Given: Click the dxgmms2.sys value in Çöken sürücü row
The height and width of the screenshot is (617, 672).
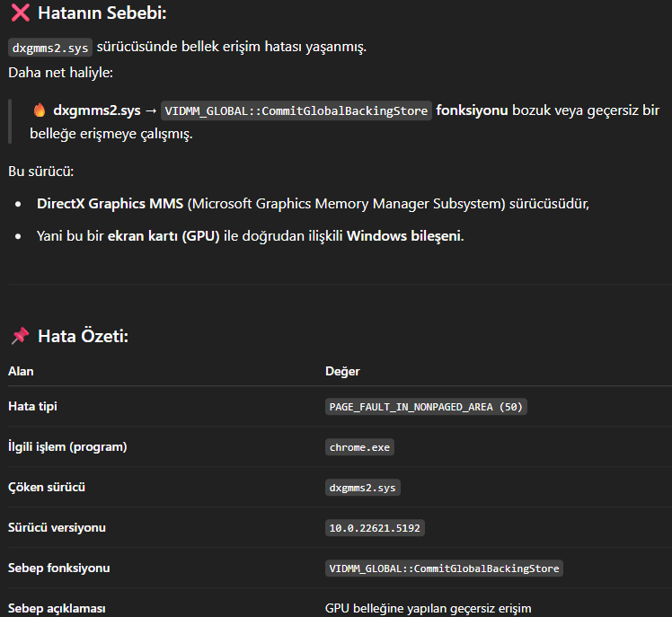Looking at the screenshot, I should pyautogui.click(x=363, y=488).
